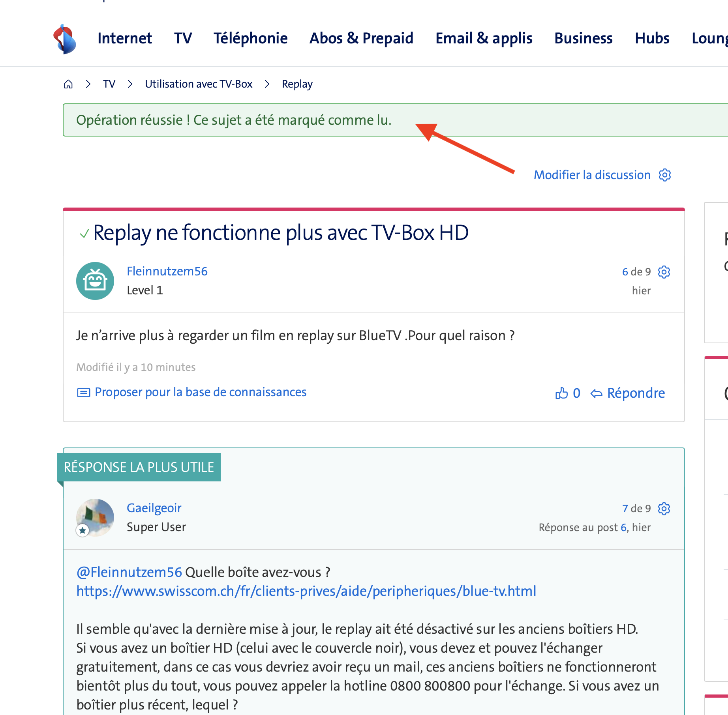Open options gear for post 7 de 9
The height and width of the screenshot is (715, 728).
pos(664,509)
